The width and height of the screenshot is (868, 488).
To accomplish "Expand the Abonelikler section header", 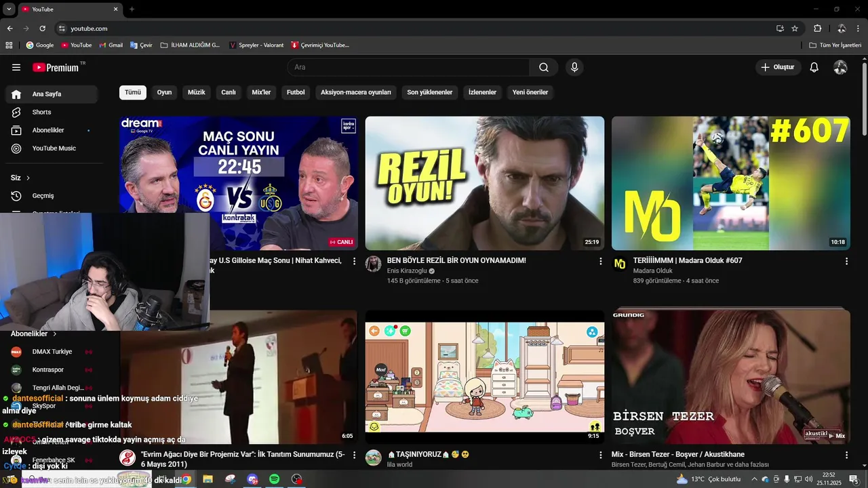I will tap(34, 333).
